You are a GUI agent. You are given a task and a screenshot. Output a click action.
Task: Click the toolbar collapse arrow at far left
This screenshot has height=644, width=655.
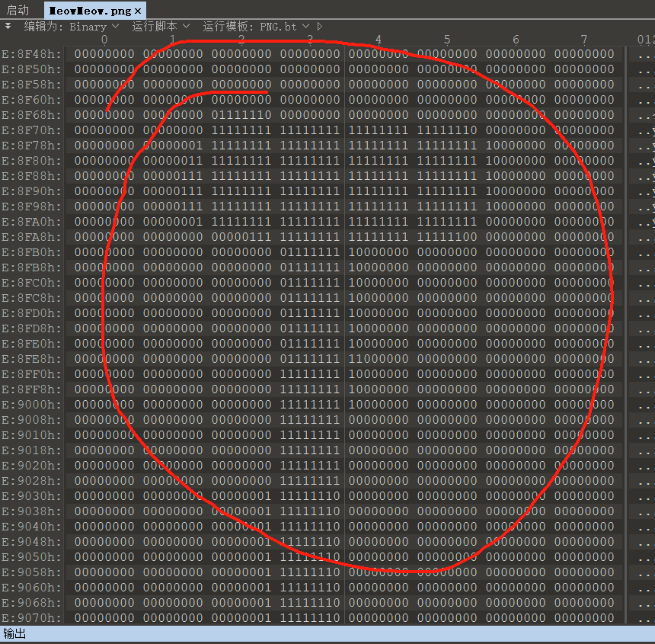pos(8,25)
